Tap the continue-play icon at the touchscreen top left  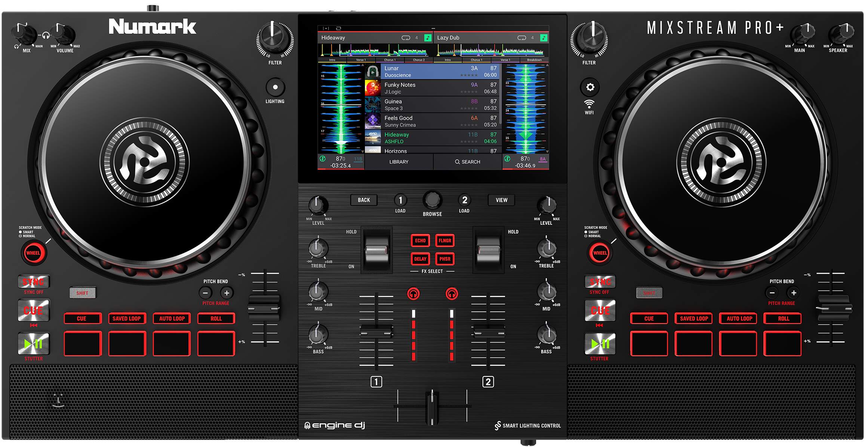325,28
